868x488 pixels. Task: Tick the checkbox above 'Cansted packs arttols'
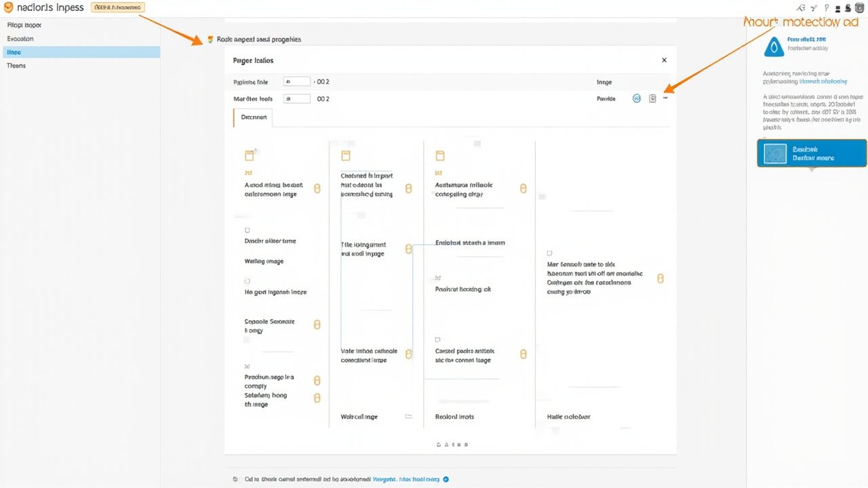click(x=437, y=340)
